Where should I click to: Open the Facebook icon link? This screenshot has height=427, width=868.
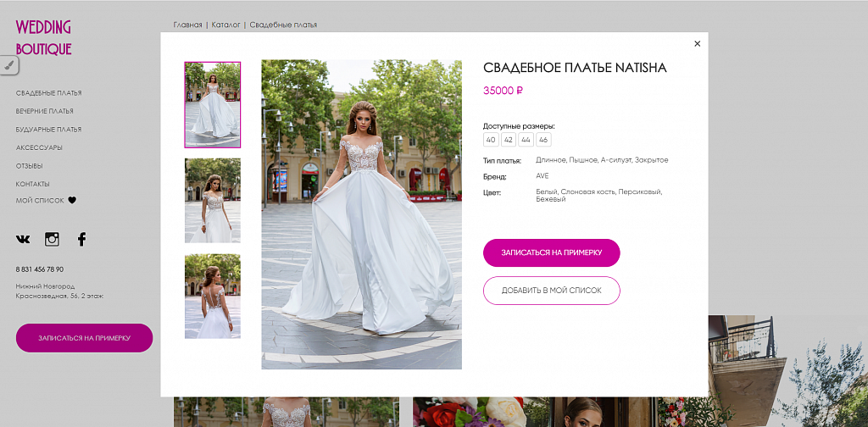tap(81, 239)
